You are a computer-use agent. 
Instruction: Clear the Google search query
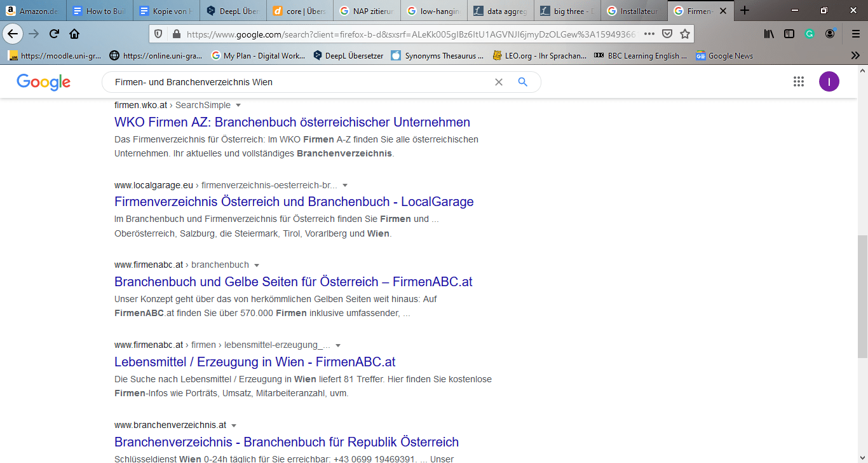[499, 82]
